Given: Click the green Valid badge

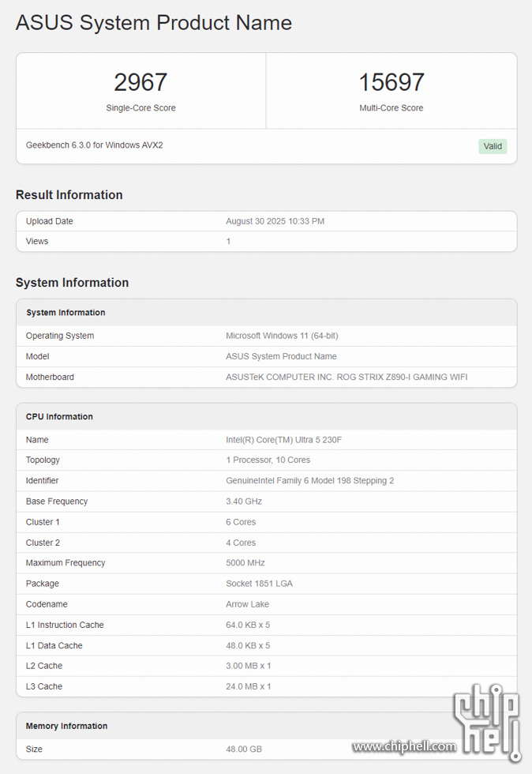Looking at the screenshot, I should click(493, 146).
